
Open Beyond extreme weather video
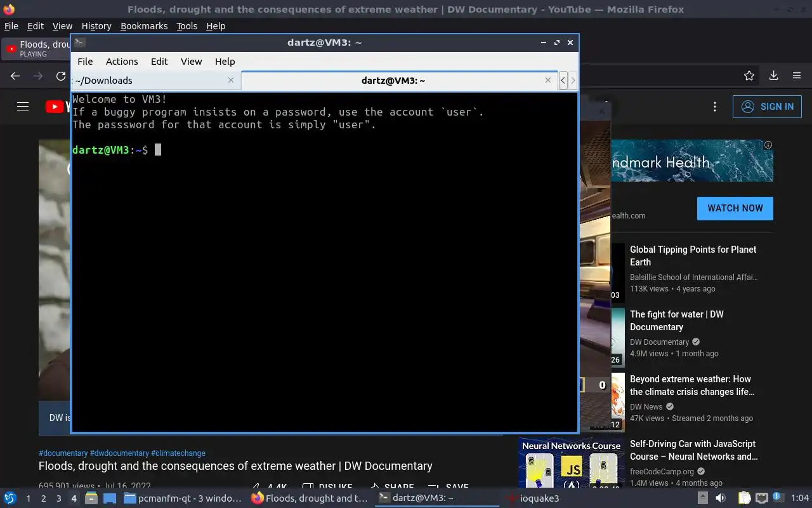[x=692, y=385]
